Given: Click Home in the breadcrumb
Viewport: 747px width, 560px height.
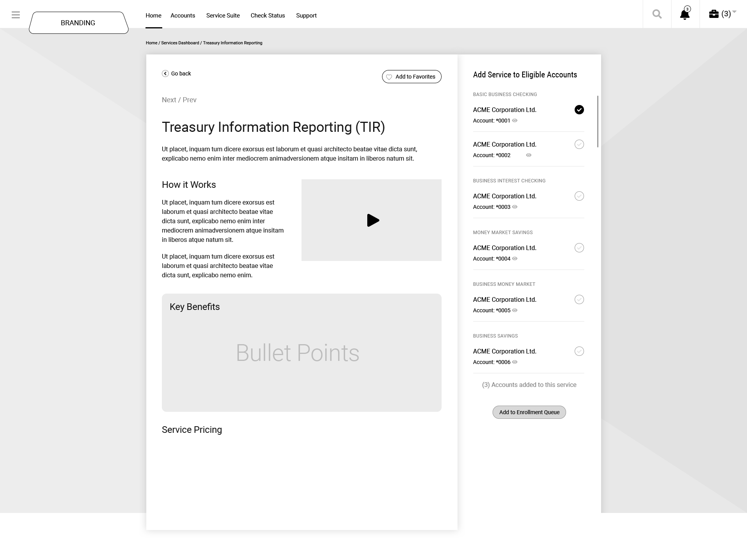Looking at the screenshot, I should (151, 43).
